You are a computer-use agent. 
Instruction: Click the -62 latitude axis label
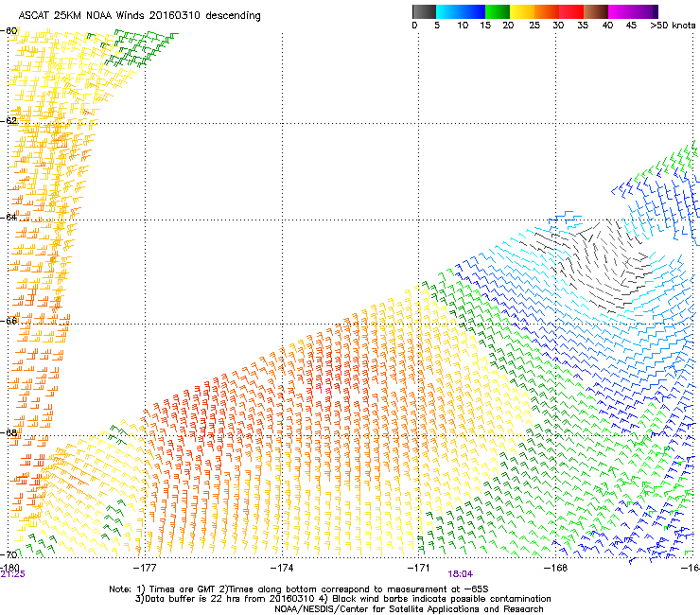(9, 121)
